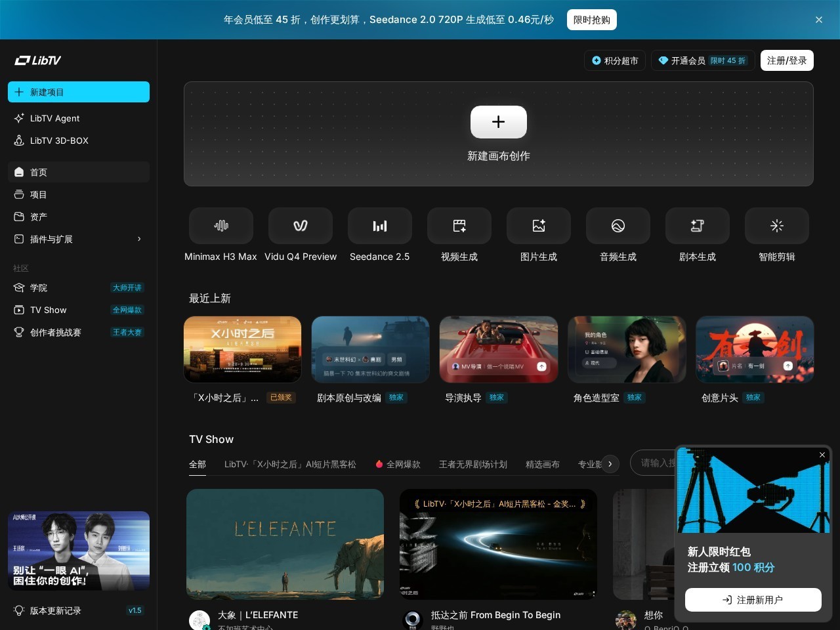The height and width of the screenshot is (630, 840).
Task: Open the 导演执导 red car thumbnail
Action: [499, 349]
